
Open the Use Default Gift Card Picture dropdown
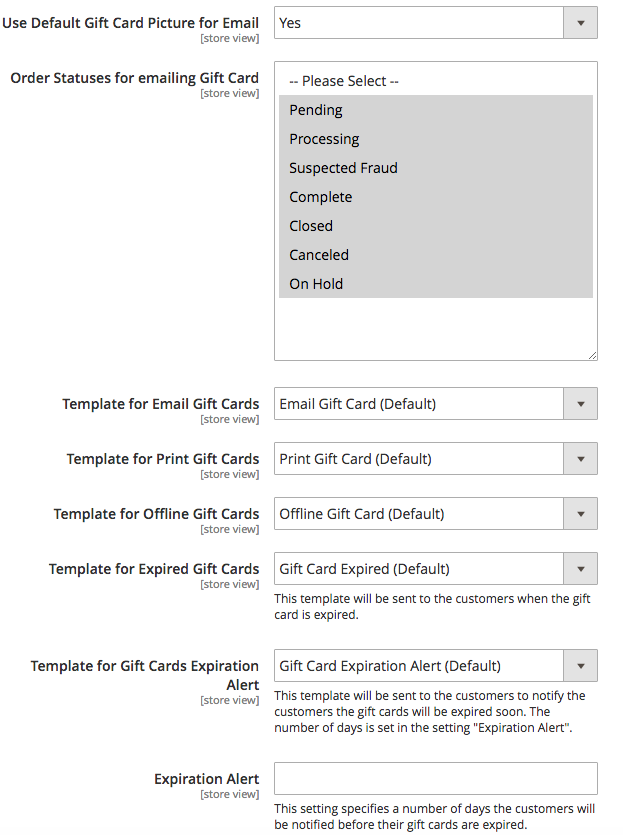tap(436, 23)
